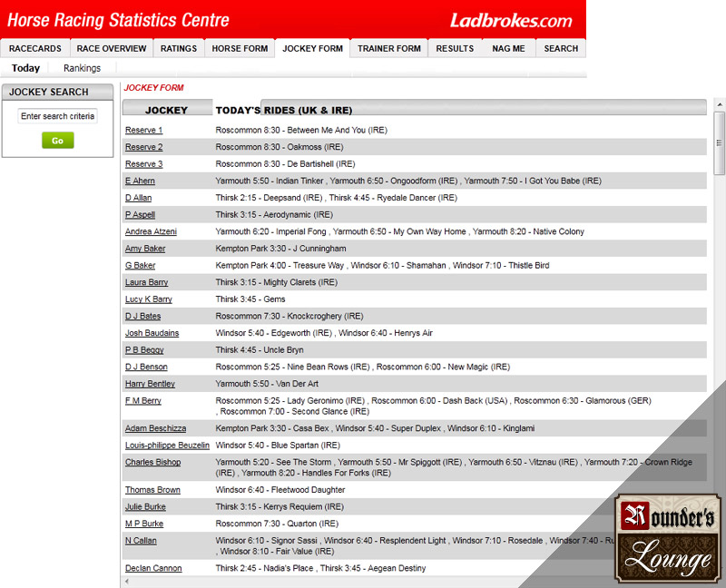Open the Trainer Form tab
Screen dimensions: 726x588
[x=389, y=49]
